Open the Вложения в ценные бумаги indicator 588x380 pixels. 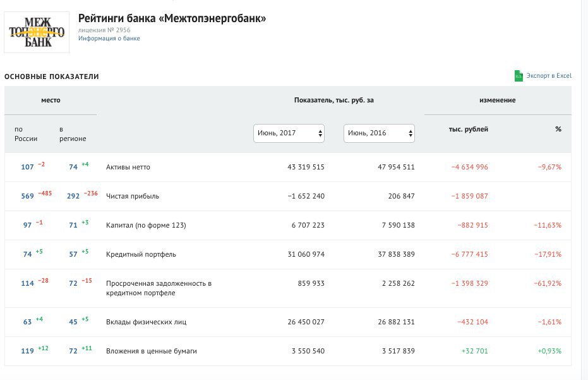[x=151, y=351]
